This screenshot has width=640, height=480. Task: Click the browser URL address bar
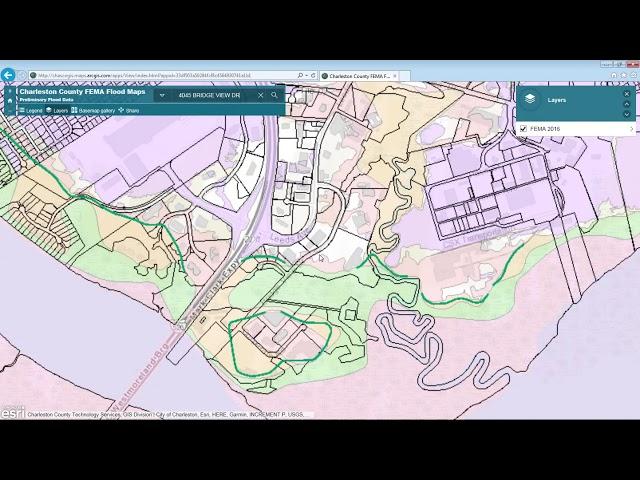162,76
